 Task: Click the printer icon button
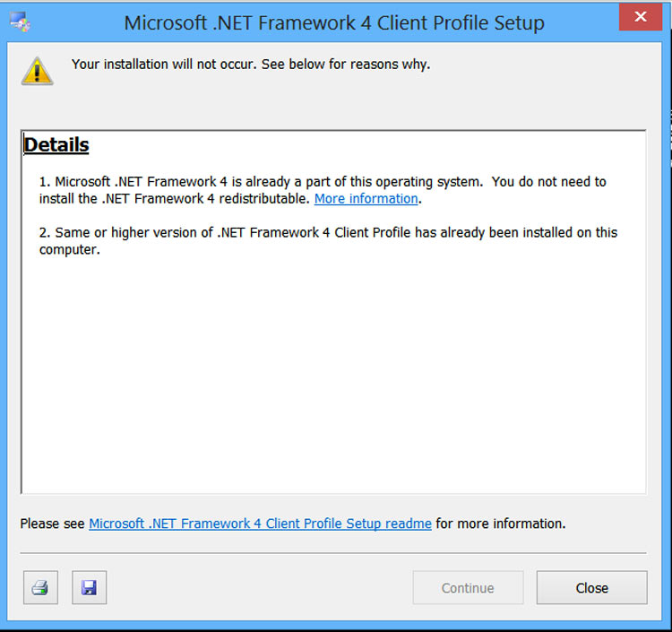(40, 588)
